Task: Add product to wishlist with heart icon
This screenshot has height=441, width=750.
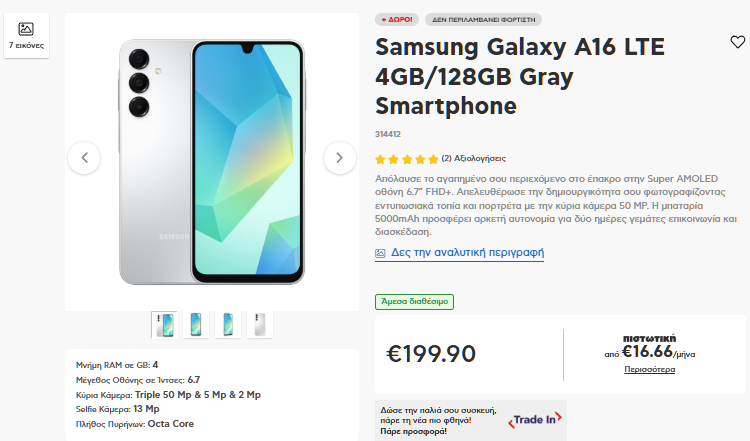Action: click(737, 42)
